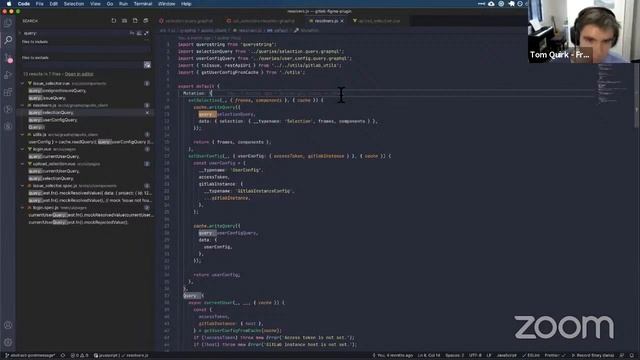Open the currentUserQuery result under login.vue

pyautogui.click(x=54, y=157)
